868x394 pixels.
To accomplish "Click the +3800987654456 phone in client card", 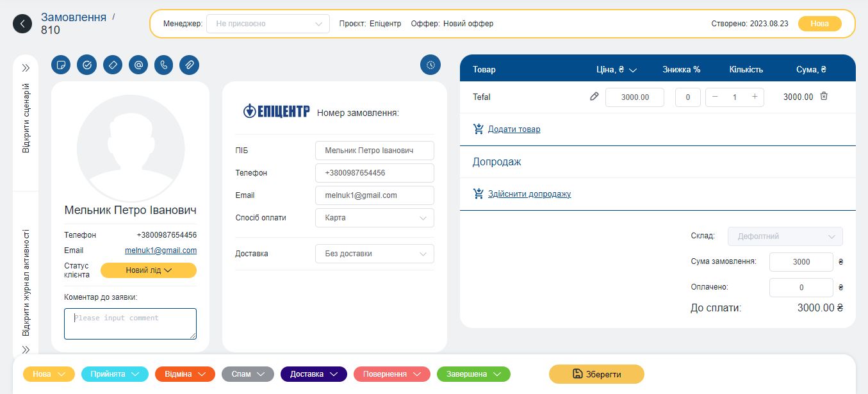I will (167, 235).
